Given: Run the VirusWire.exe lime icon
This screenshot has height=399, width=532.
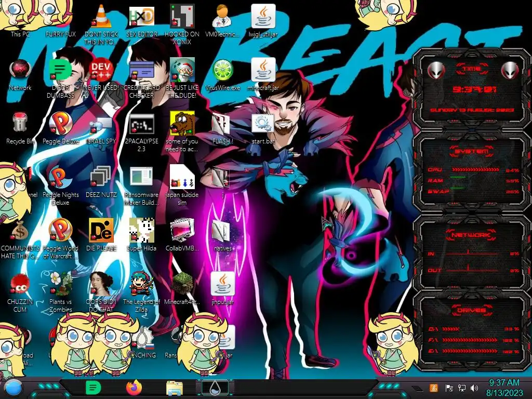Looking at the screenshot, I should click(222, 70).
